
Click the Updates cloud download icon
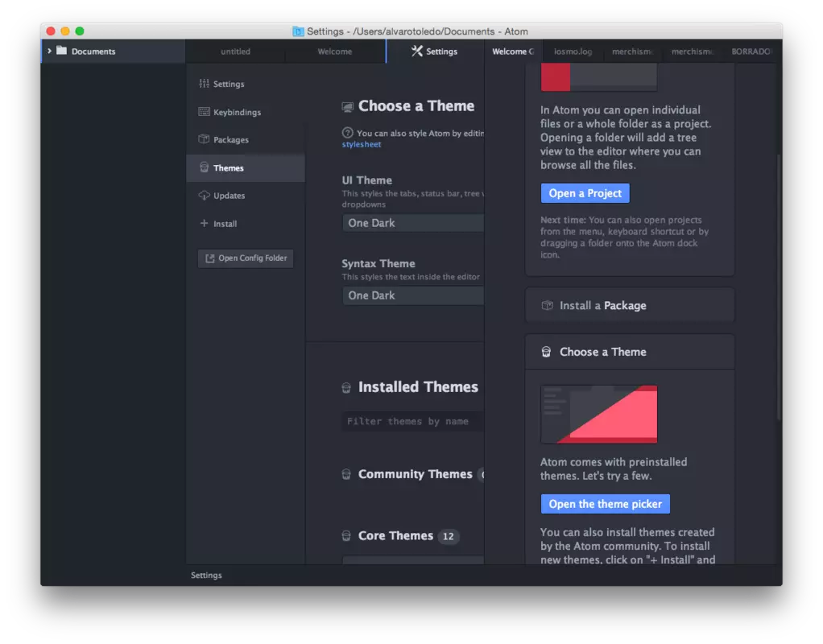[x=204, y=196]
